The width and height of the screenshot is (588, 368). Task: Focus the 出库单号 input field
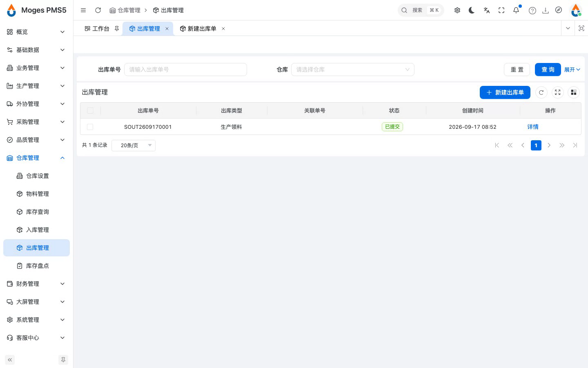pyautogui.click(x=185, y=70)
